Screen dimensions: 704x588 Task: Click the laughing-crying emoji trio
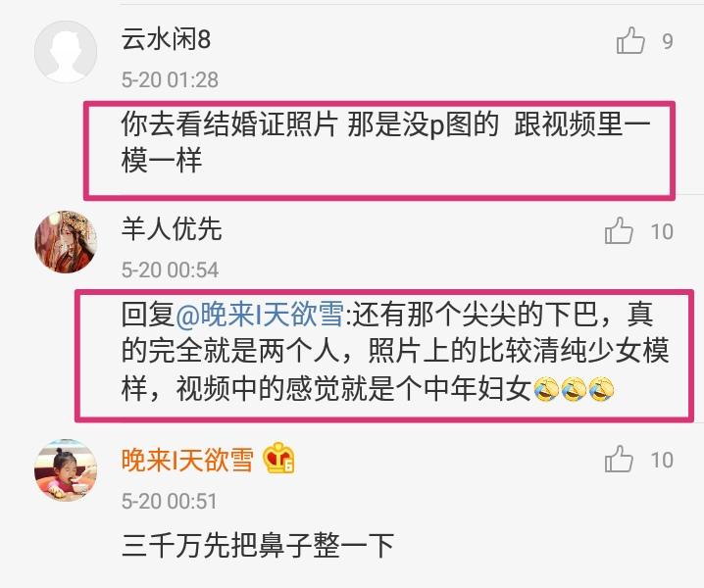coord(574,389)
